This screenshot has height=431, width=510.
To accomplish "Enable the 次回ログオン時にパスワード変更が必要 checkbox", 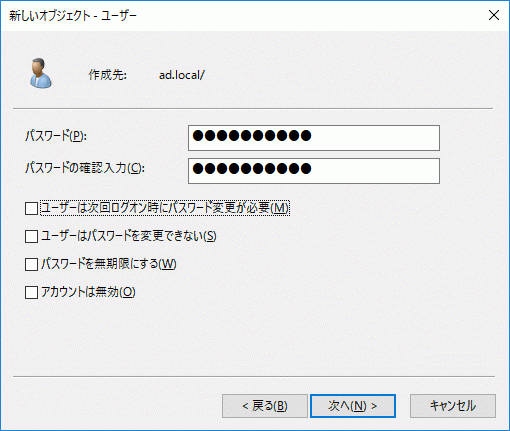I will point(31,208).
